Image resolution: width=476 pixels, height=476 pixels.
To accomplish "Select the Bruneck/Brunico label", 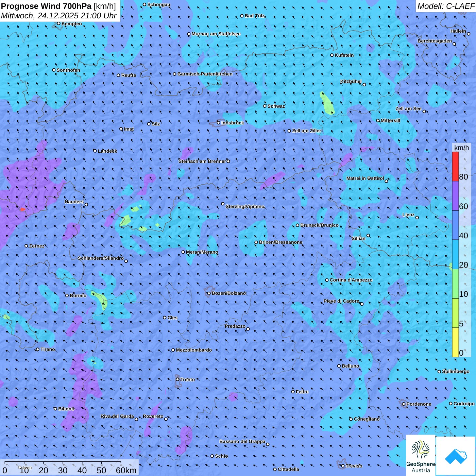I will [319, 225].
